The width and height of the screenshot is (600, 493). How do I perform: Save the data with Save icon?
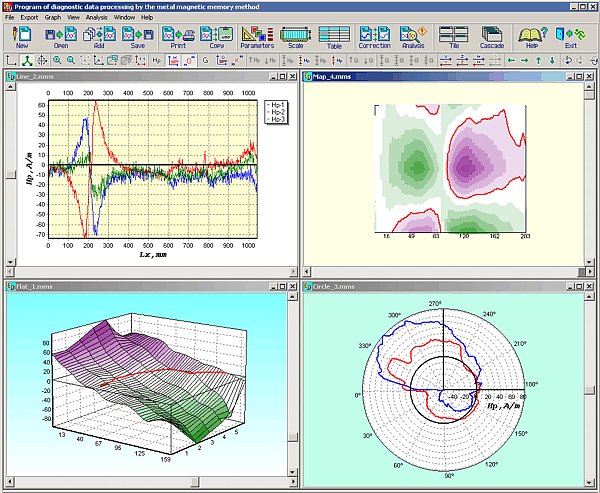(137, 38)
